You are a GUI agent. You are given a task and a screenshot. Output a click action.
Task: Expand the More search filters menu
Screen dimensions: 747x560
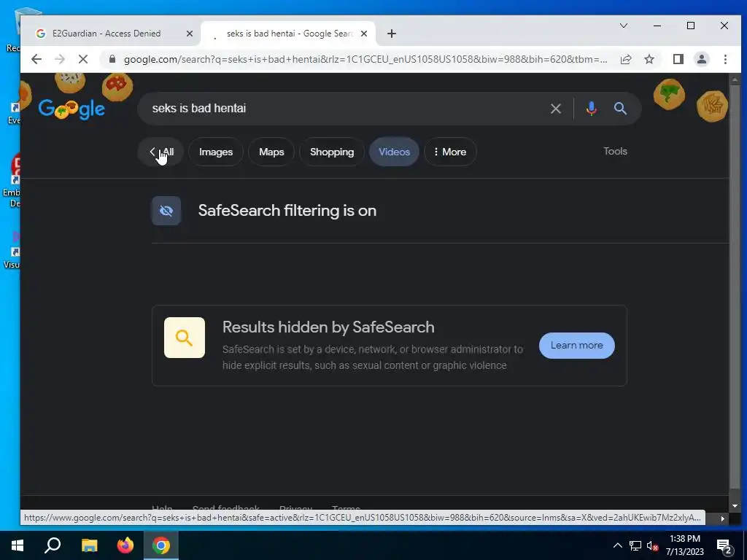pyautogui.click(x=449, y=152)
